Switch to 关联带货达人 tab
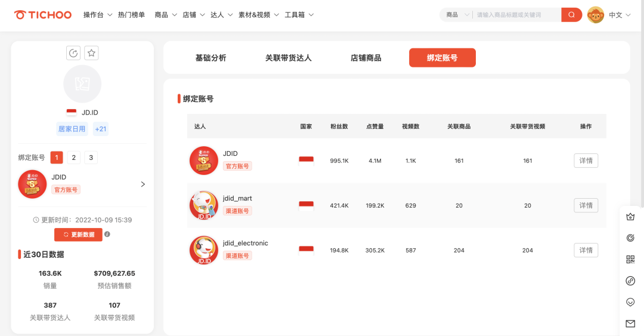Viewport: 644px width, 336px height. (289, 58)
